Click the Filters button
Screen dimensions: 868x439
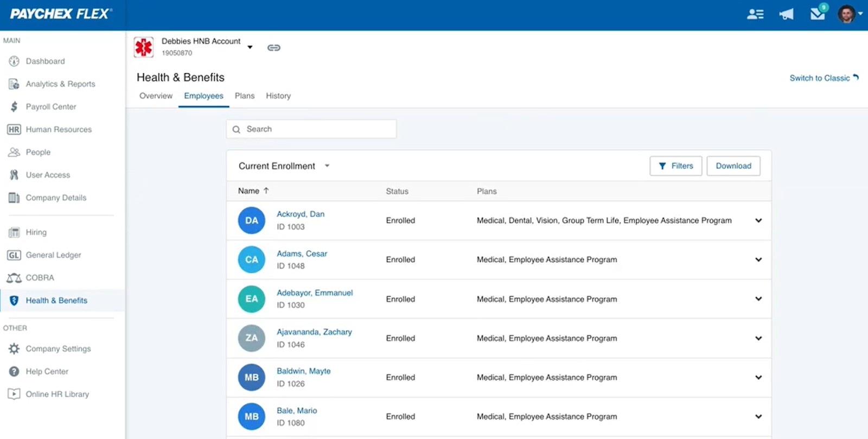click(675, 166)
